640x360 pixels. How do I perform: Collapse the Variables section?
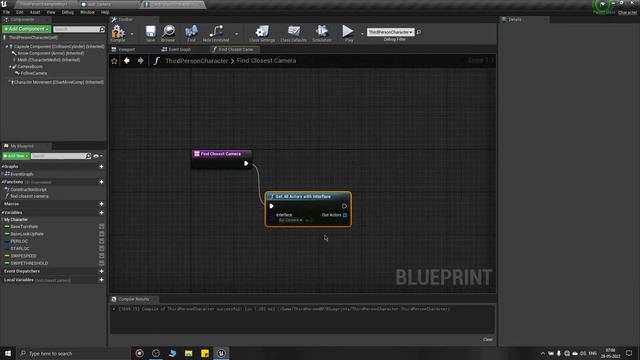coord(2,213)
